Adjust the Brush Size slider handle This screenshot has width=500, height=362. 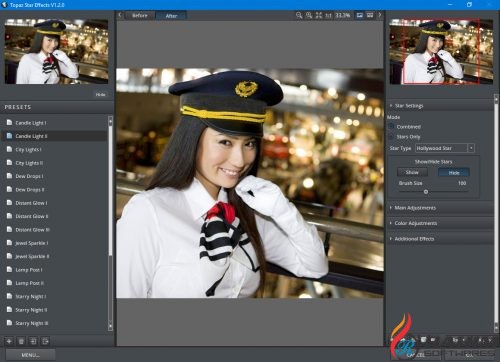(x=426, y=192)
